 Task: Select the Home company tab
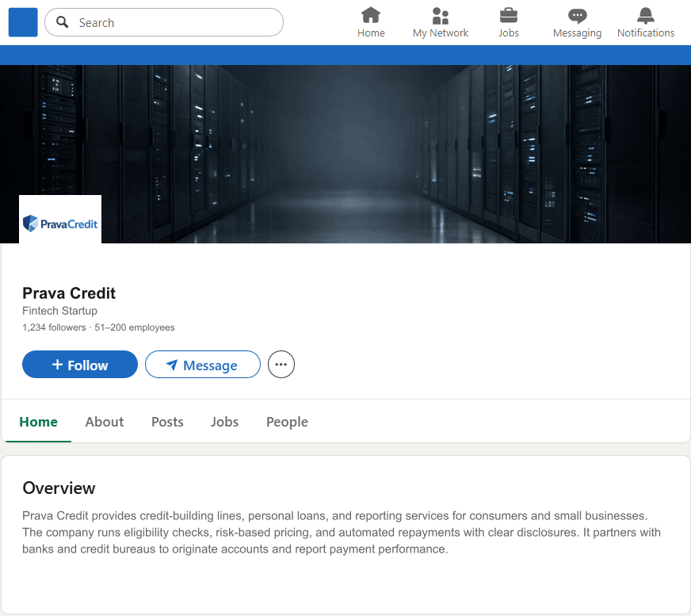(x=38, y=422)
